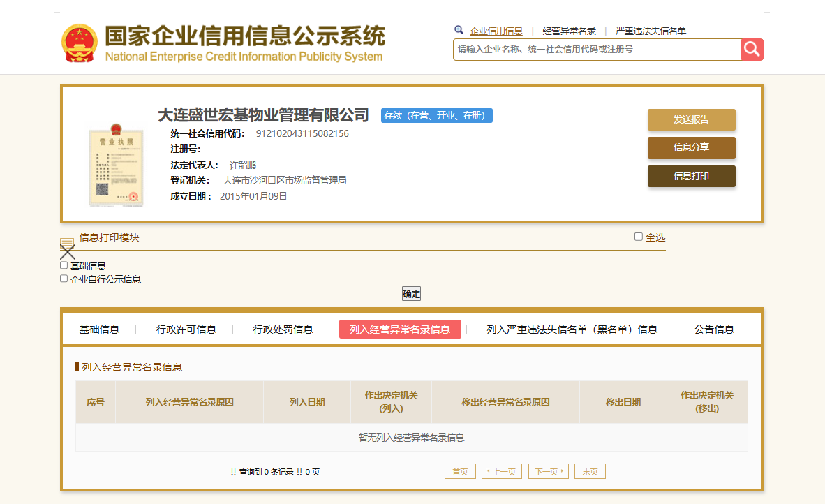This screenshot has width=825, height=504.
Task: Go to the 公告信息 tab
Action: click(714, 329)
